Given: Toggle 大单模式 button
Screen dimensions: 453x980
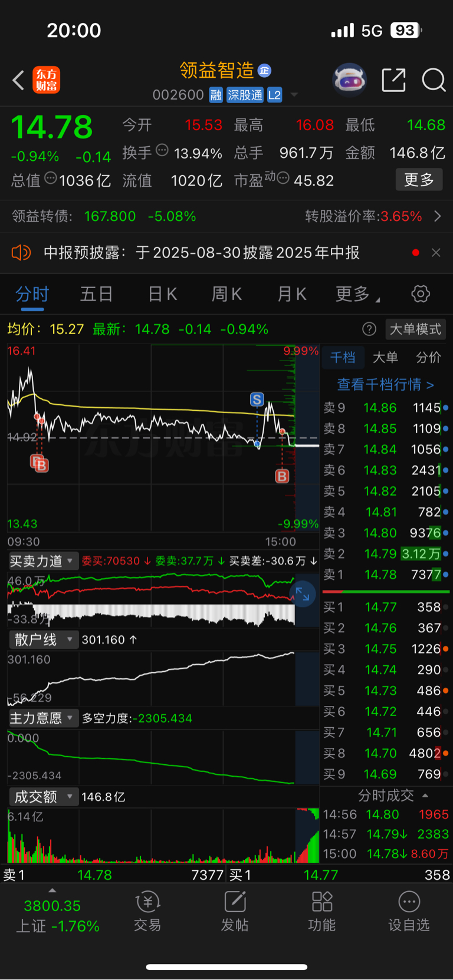Looking at the screenshot, I should [415, 329].
